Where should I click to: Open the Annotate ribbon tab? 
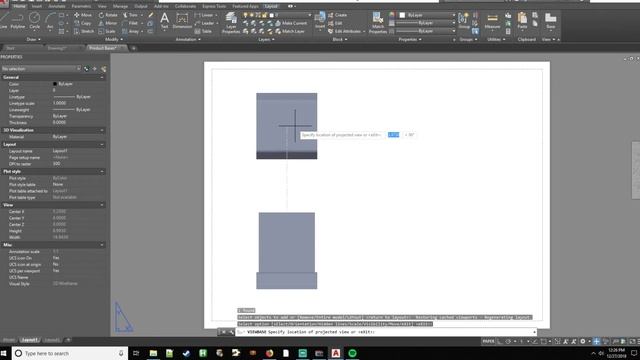tap(57, 6)
